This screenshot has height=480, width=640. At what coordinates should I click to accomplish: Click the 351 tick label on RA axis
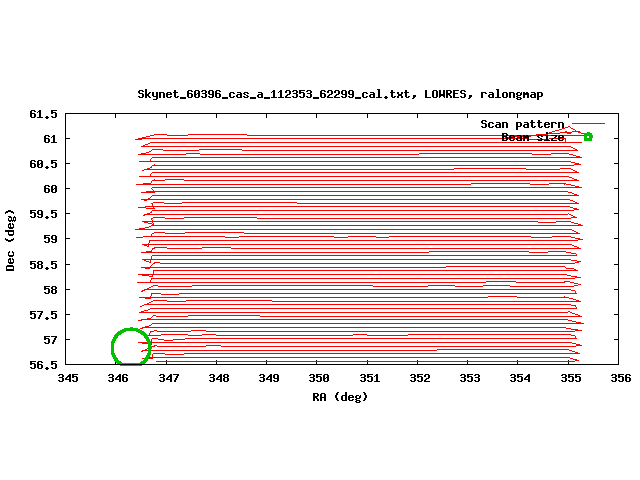point(370,378)
